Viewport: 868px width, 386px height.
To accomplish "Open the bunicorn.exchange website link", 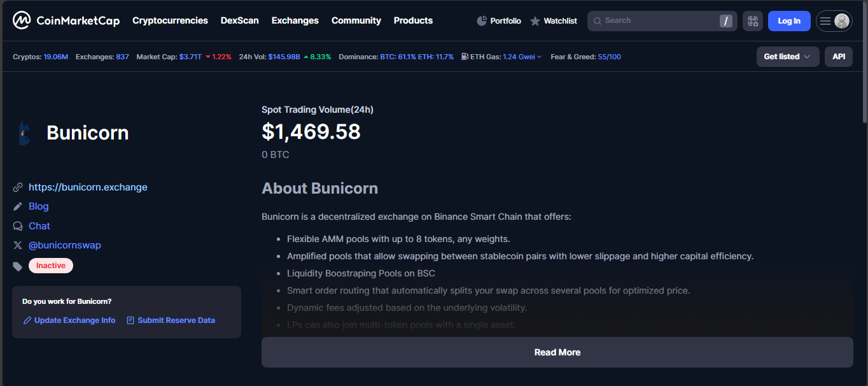I will coord(88,187).
